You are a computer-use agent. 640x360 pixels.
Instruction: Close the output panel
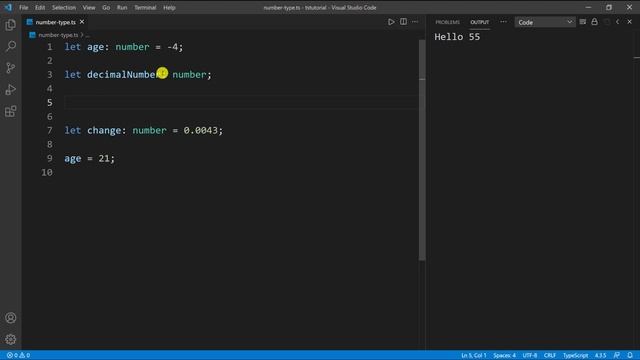coord(629,22)
